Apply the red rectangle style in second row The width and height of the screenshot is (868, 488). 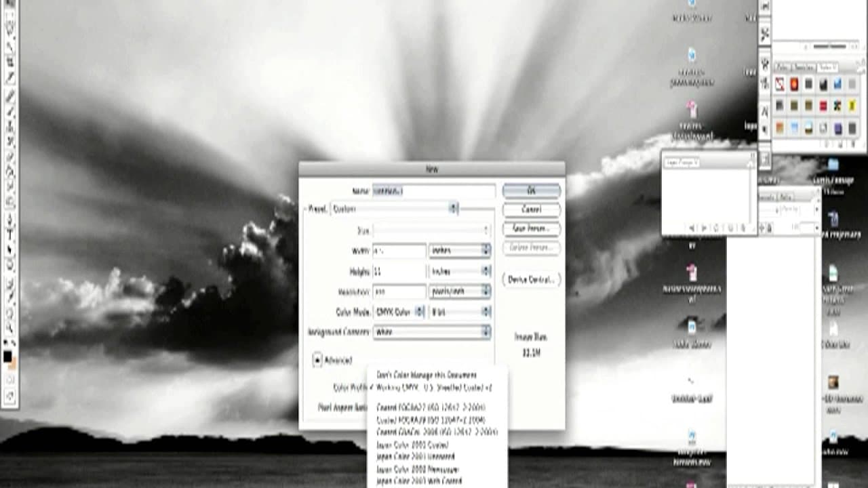tap(823, 105)
